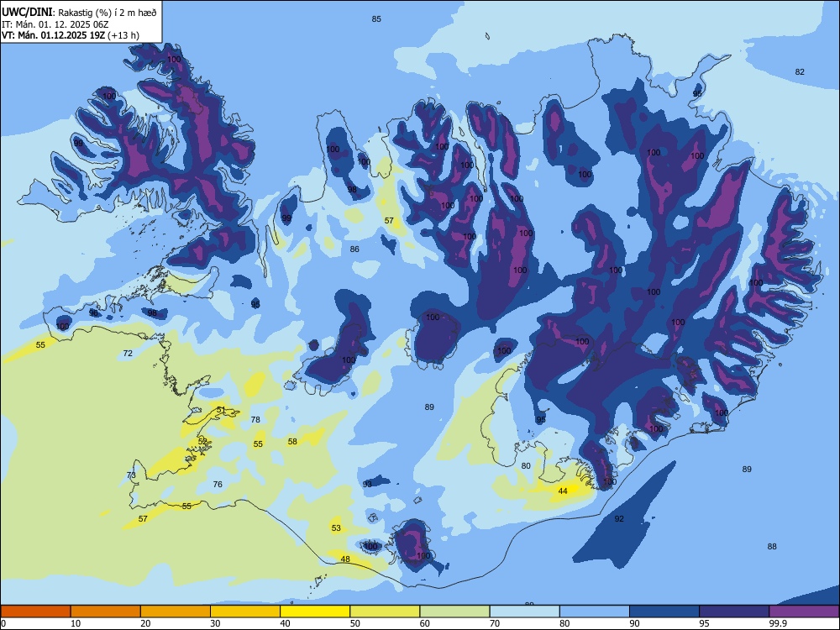840x630 pixels.
Task: Select the map value '82'
Action: coord(800,71)
